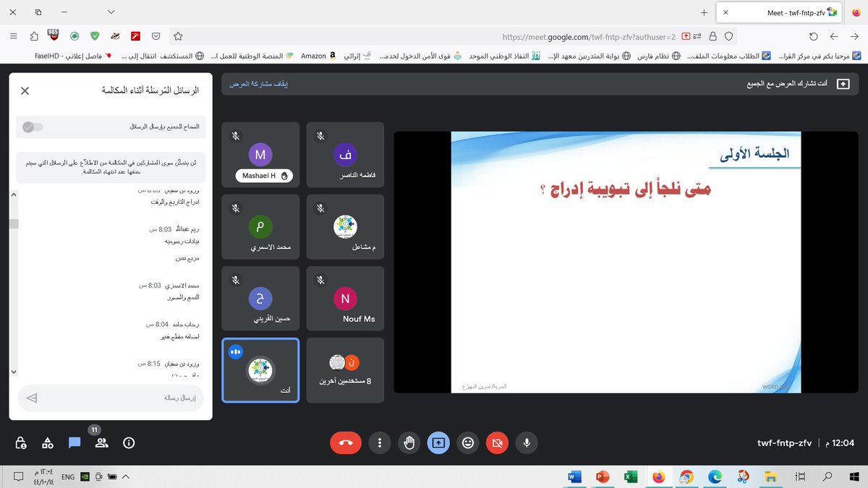The height and width of the screenshot is (488, 868).
Task: Close the in-call messages panel
Action: 25,90
